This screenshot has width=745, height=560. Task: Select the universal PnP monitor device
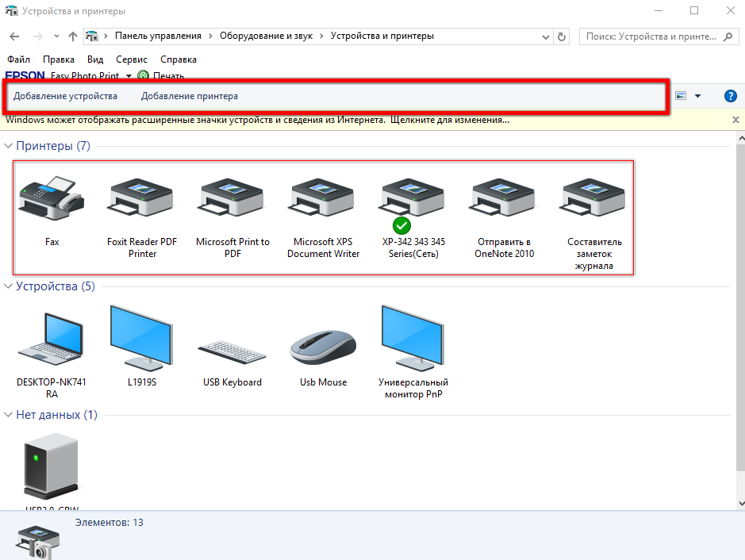[413, 337]
